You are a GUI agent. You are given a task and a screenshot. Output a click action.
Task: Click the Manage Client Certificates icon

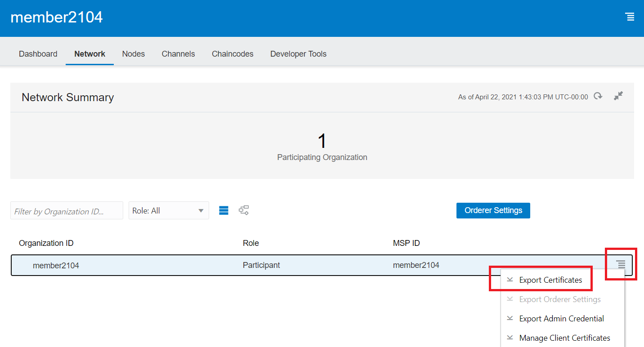click(x=510, y=338)
